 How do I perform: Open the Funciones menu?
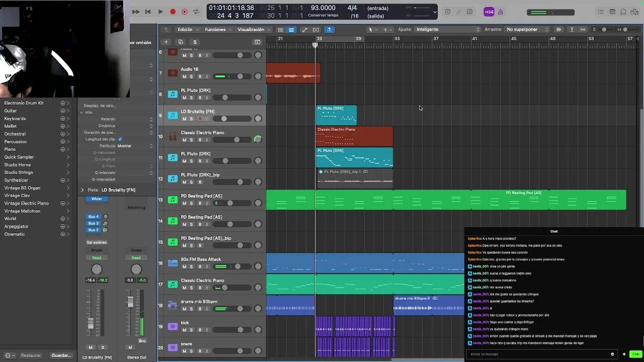218,30
